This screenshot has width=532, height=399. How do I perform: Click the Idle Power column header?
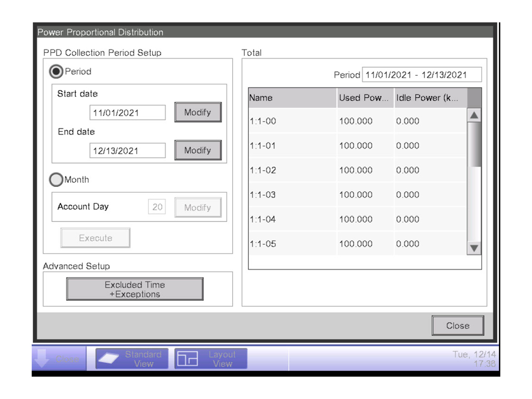(430, 98)
